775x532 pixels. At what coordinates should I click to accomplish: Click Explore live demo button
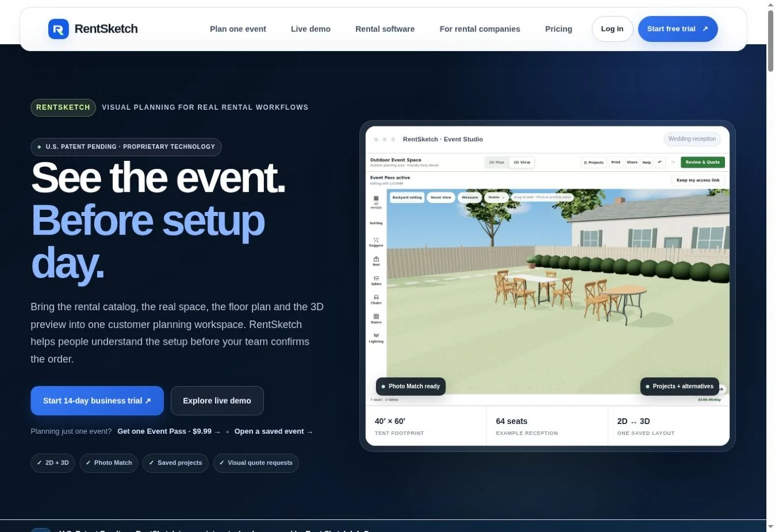217,400
